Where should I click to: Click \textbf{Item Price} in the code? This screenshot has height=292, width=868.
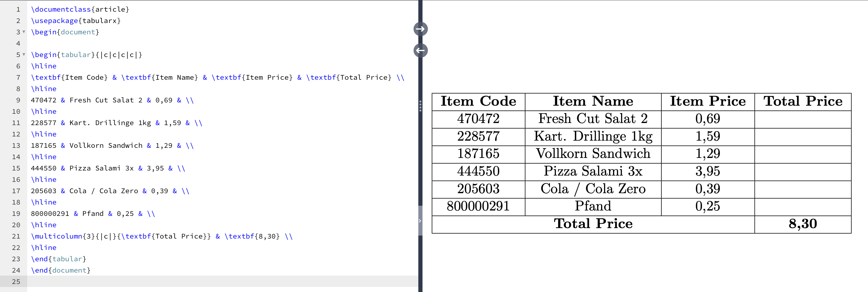[252, 77]
